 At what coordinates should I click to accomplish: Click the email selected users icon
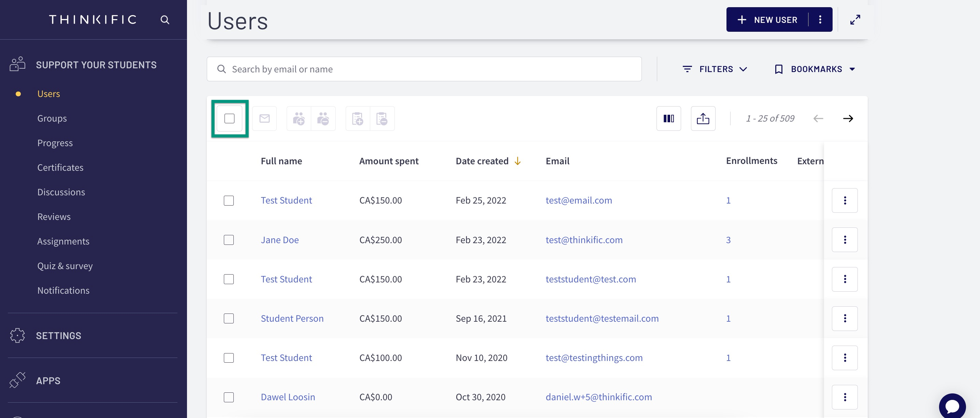(264, 119)
